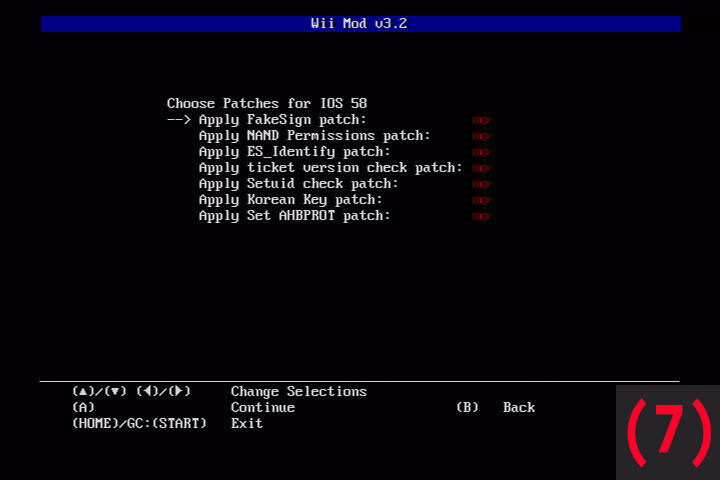Click the Continue label

(x=263, y=408)
